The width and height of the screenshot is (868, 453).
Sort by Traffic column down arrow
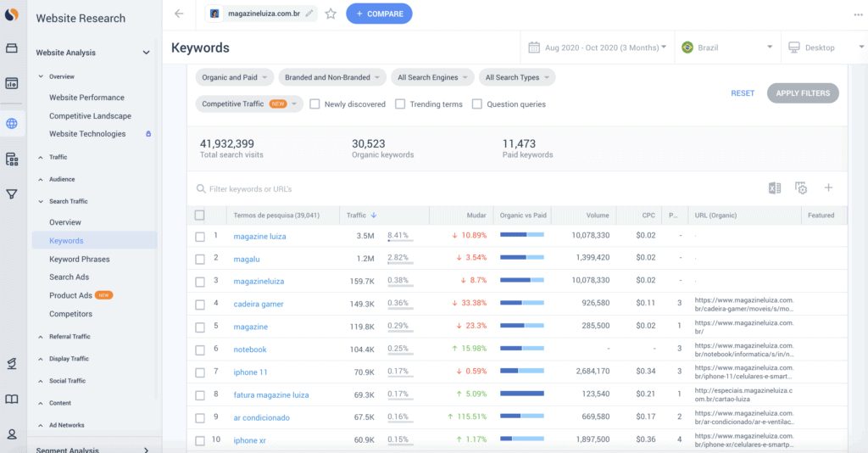coord(374,215)
